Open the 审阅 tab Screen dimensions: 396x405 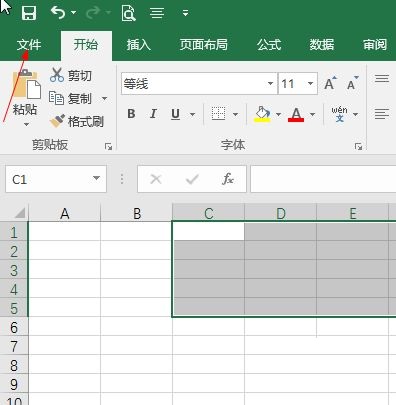pyautogui.click(x=375, y=45)
